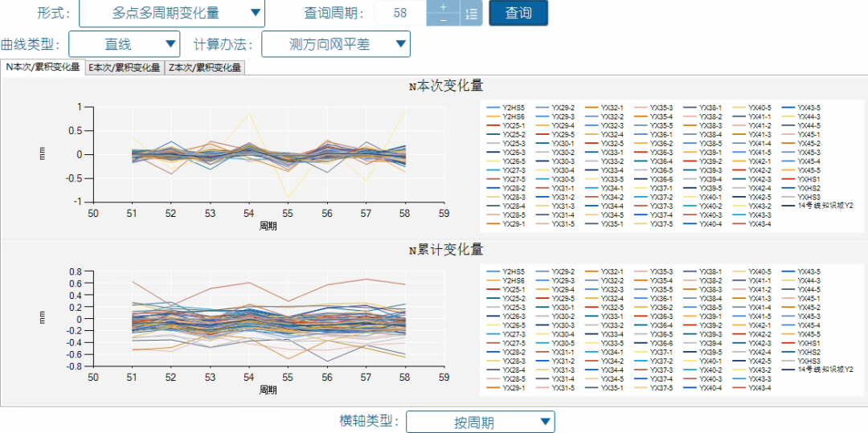Decrease query period with minus button
Image resolution: width=868 pixels, height=433 pixels.
click(443, 19)
